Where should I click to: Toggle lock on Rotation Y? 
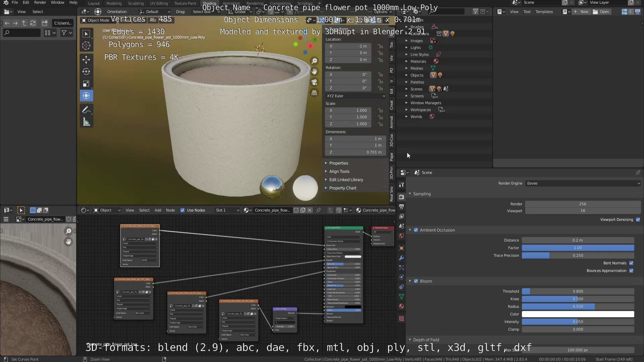coord(380,81)
